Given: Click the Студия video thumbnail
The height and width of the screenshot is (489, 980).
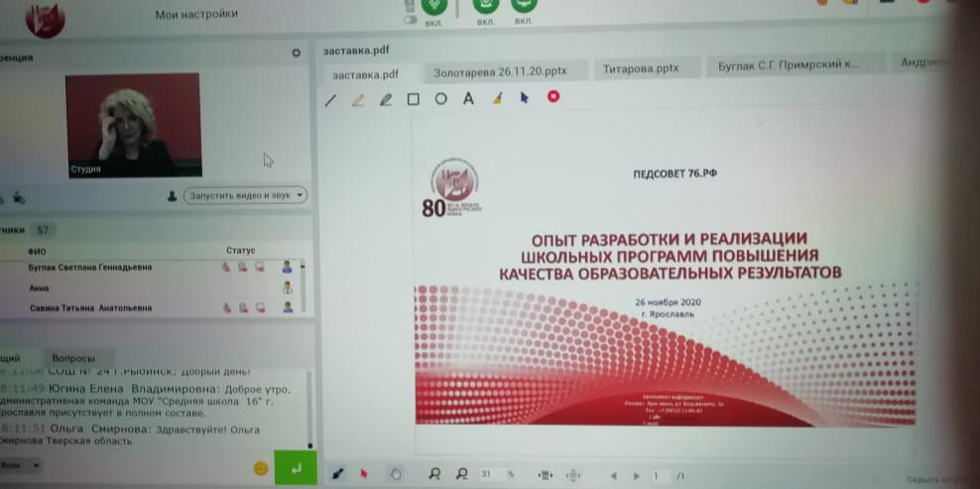Looking at the screenshot, I should coord(134,126).
